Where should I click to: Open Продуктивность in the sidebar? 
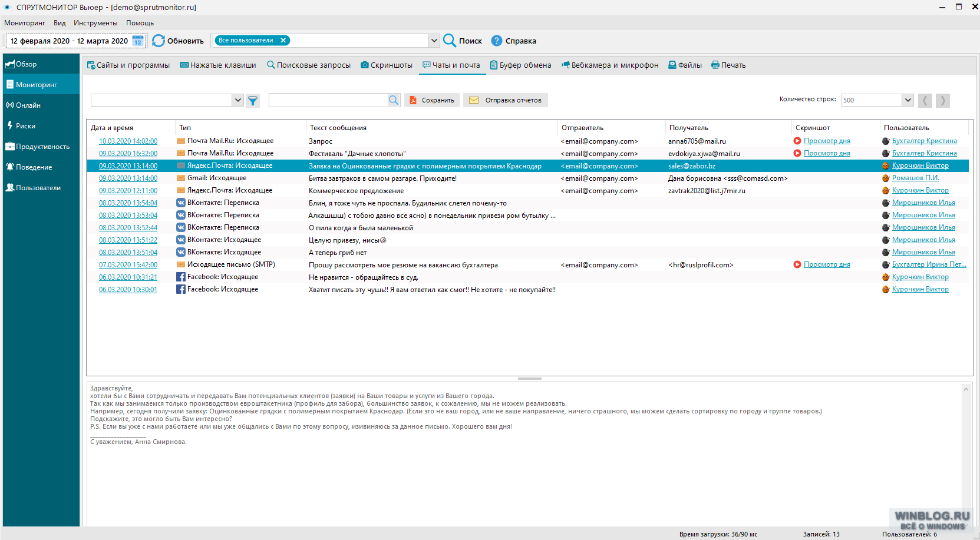(x=41, y=147)
